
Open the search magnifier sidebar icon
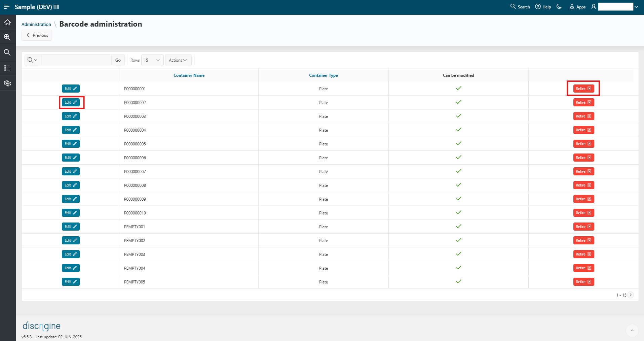click(7, 53)
